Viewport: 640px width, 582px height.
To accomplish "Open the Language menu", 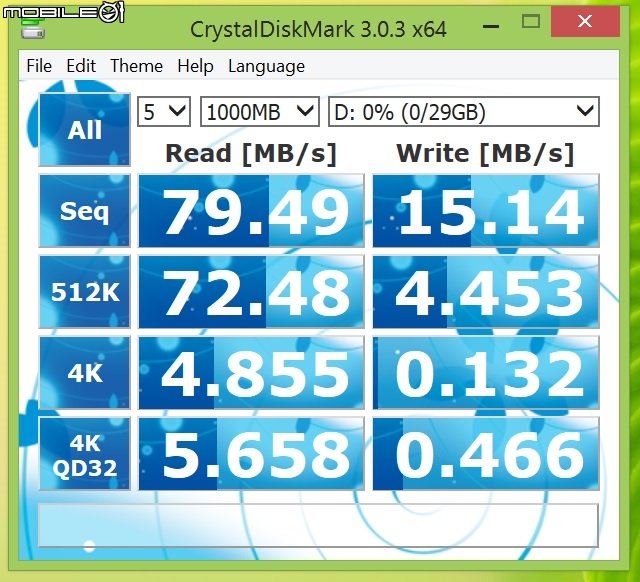I will [267, 66].
